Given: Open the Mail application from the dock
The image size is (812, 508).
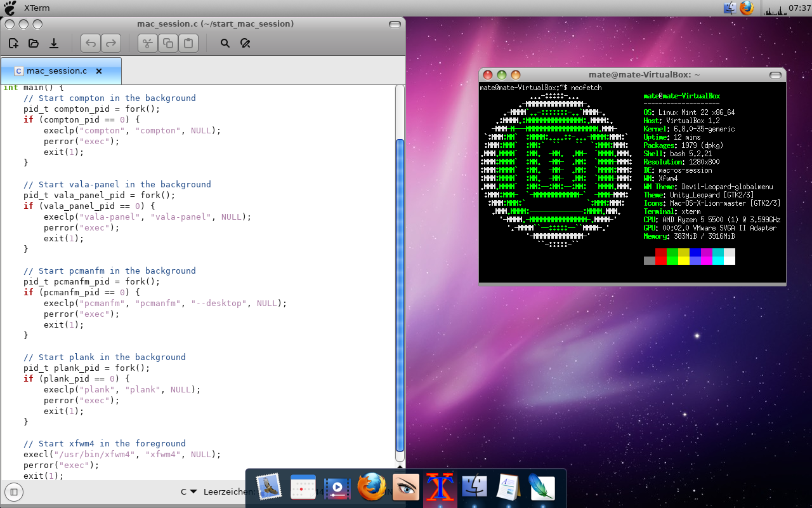Looking at the screenshot, I should coord(269,487).
